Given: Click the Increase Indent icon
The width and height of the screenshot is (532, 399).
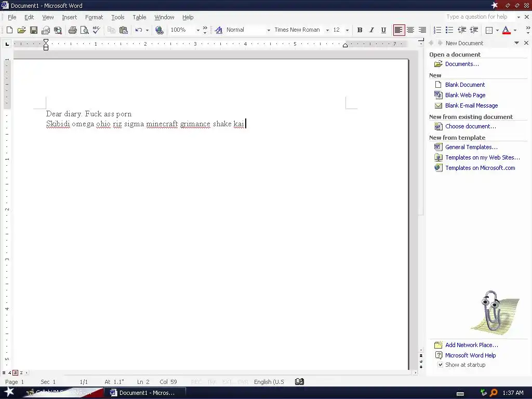Looking at the screenshot, I should pyautogui.click(x=474, y=30).
